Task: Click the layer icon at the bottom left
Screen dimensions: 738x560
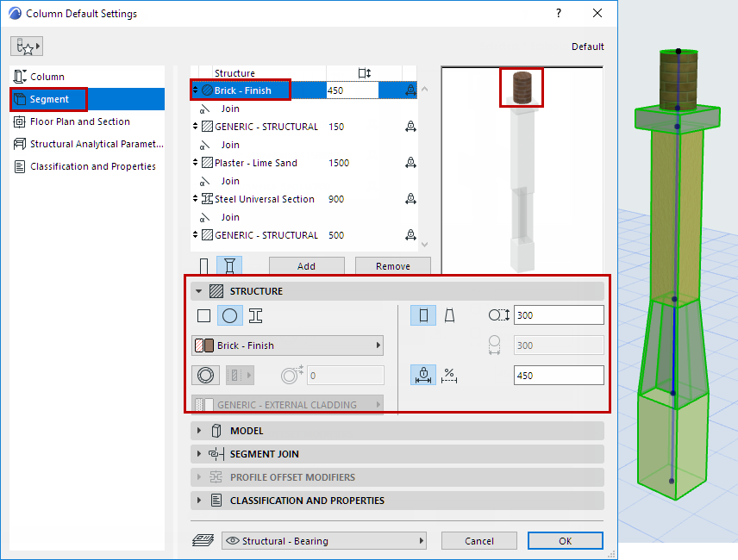Action: click(x=203, y=540)
